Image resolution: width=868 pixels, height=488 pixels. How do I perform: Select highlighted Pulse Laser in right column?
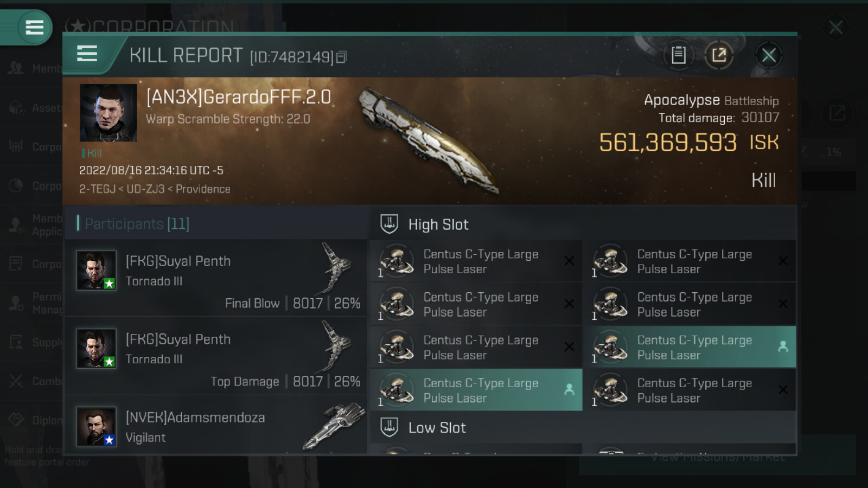tap(690, 347)
